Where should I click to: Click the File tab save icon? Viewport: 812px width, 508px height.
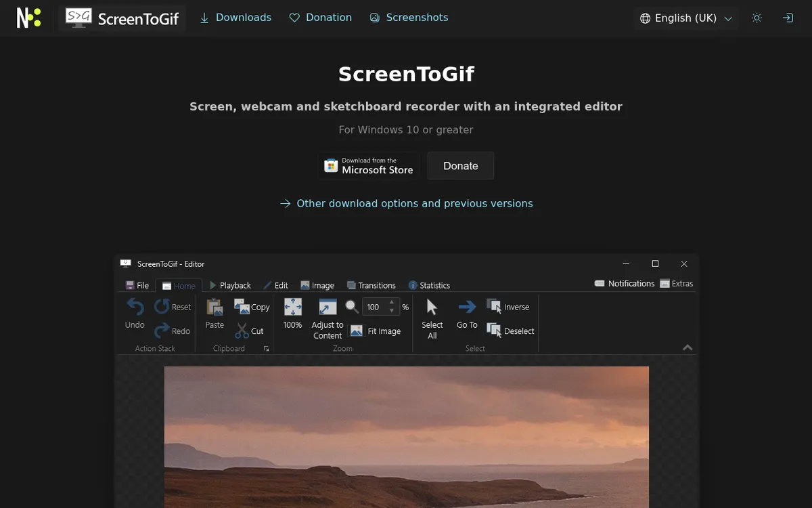click(x=130, y=285)
